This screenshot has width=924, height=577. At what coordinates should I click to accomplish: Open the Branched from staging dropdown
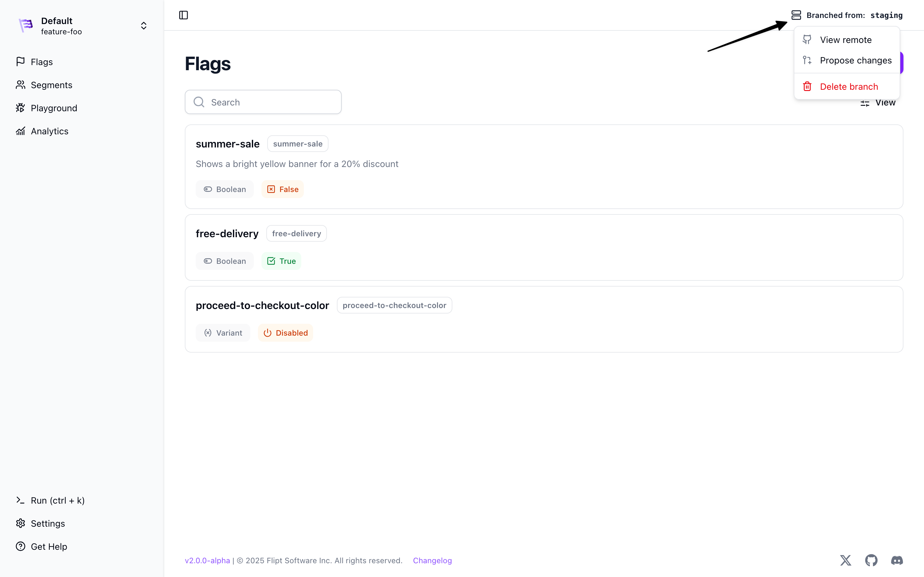[x=854, y=15]
